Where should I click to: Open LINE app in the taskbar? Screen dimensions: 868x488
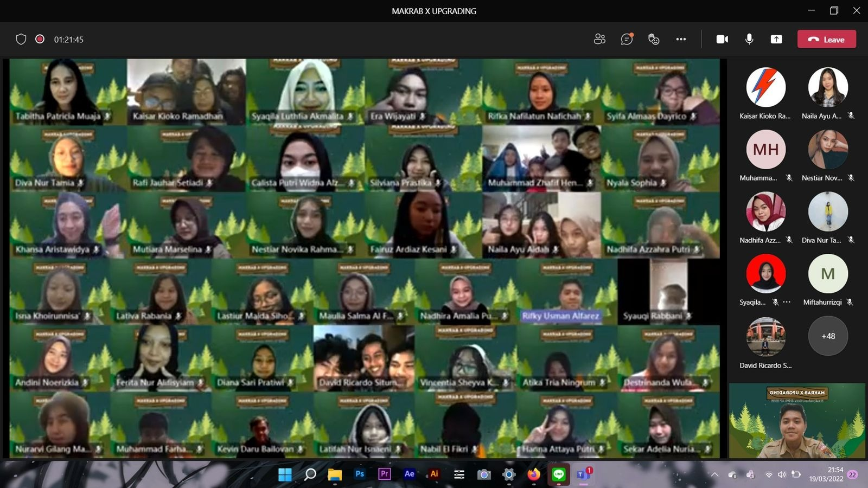558,474
